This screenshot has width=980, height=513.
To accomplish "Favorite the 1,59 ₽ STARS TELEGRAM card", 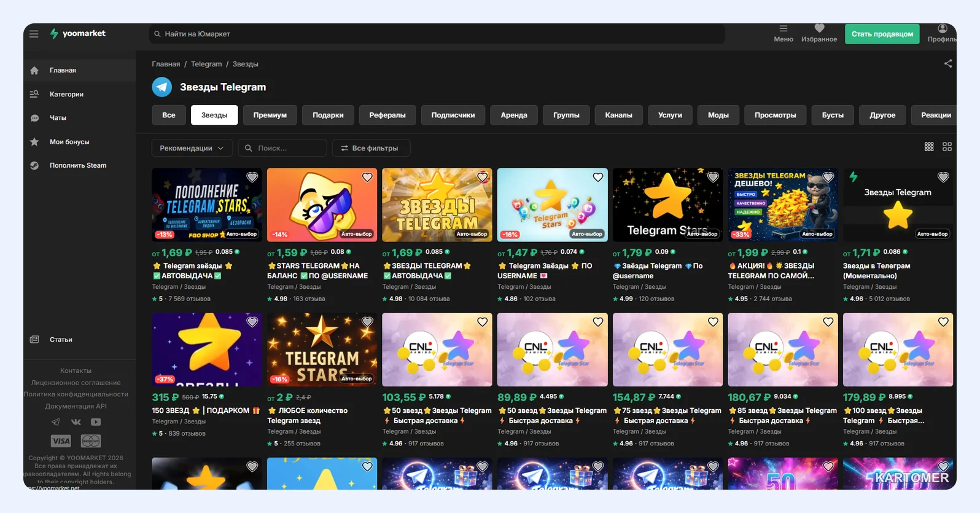I will (367, 178).
